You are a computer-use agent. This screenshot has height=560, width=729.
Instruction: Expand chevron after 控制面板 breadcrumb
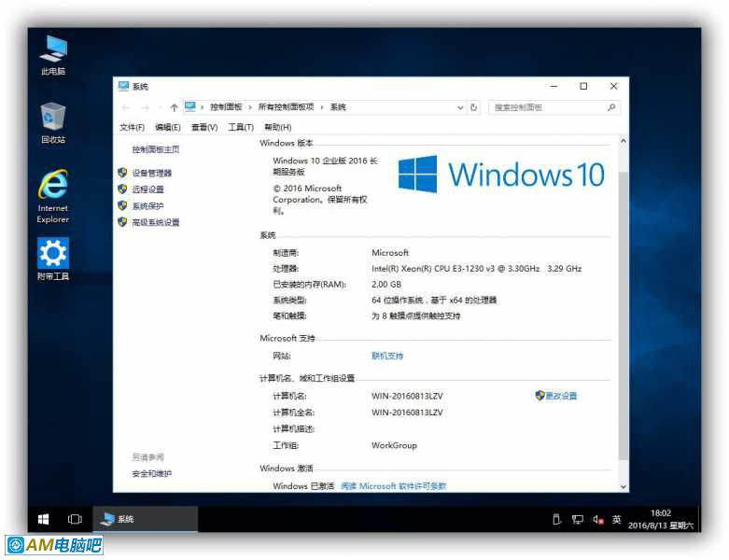coord(250,107)
